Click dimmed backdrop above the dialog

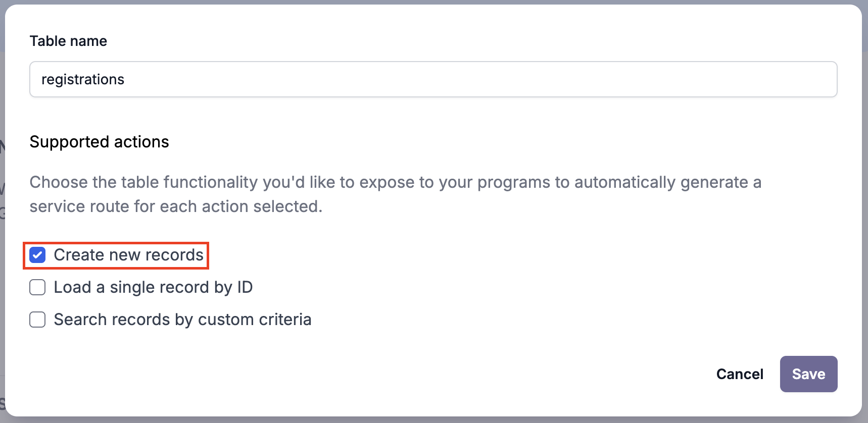(433, 2)
